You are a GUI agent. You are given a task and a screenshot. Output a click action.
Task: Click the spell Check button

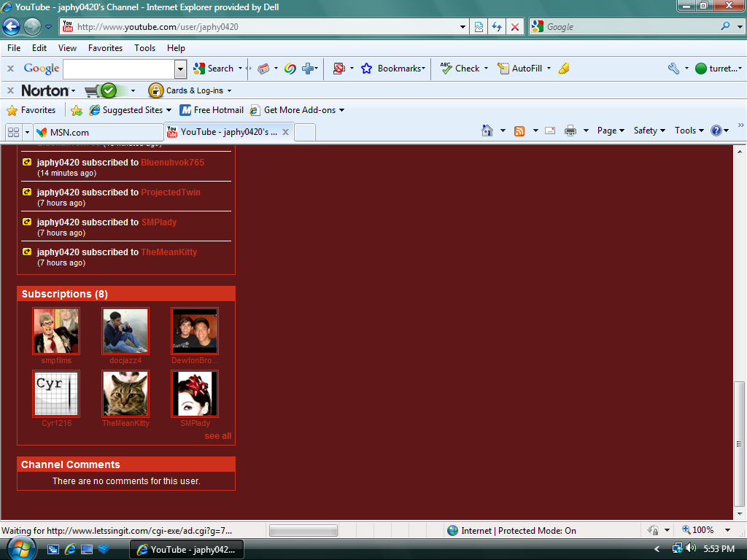[x=460, y=69]
